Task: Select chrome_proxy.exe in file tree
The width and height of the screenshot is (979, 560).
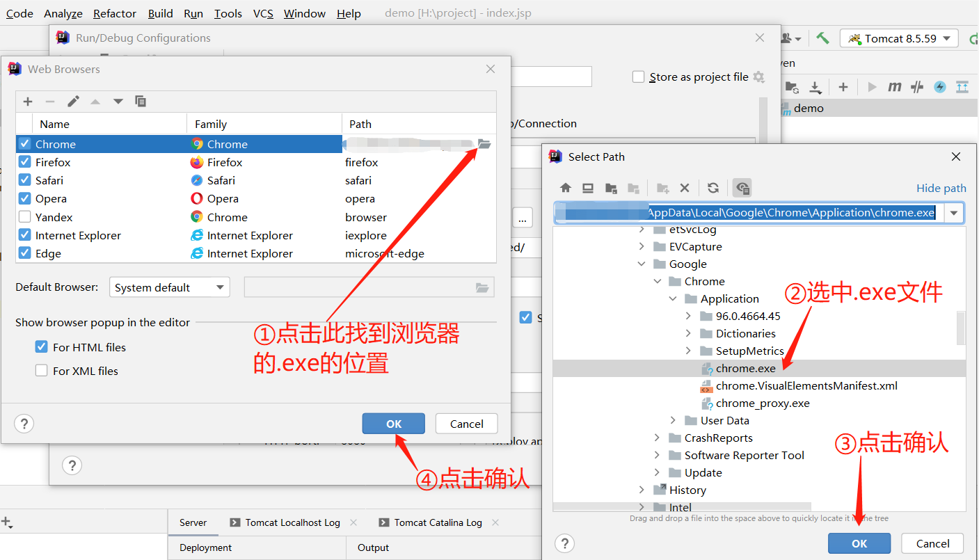Action: click(763, 403)
